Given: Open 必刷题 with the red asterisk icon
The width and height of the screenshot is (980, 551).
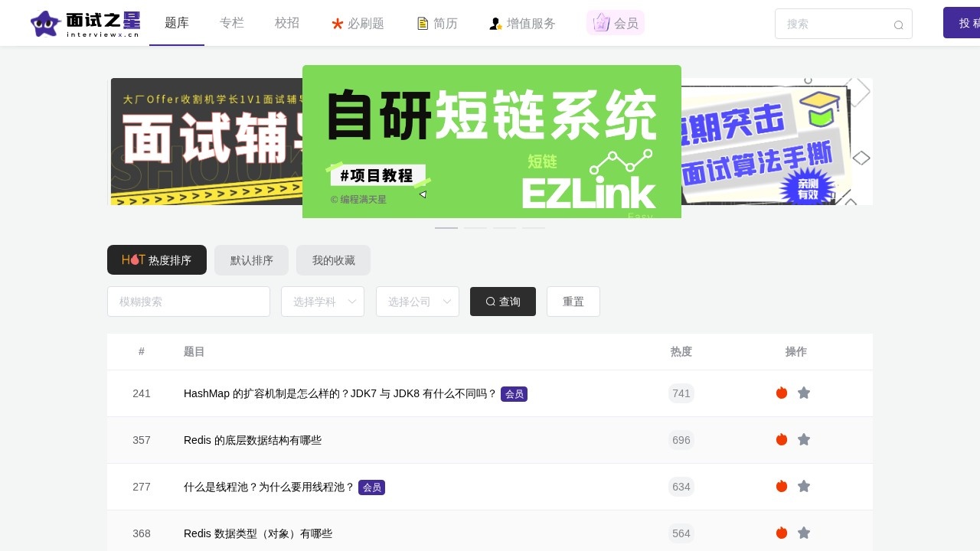Looking at the screenshot, I should tap(358, 24).
